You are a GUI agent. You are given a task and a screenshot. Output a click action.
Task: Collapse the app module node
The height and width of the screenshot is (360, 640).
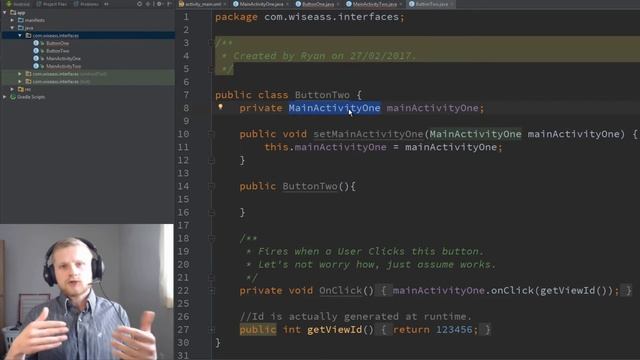click(4, 13)
